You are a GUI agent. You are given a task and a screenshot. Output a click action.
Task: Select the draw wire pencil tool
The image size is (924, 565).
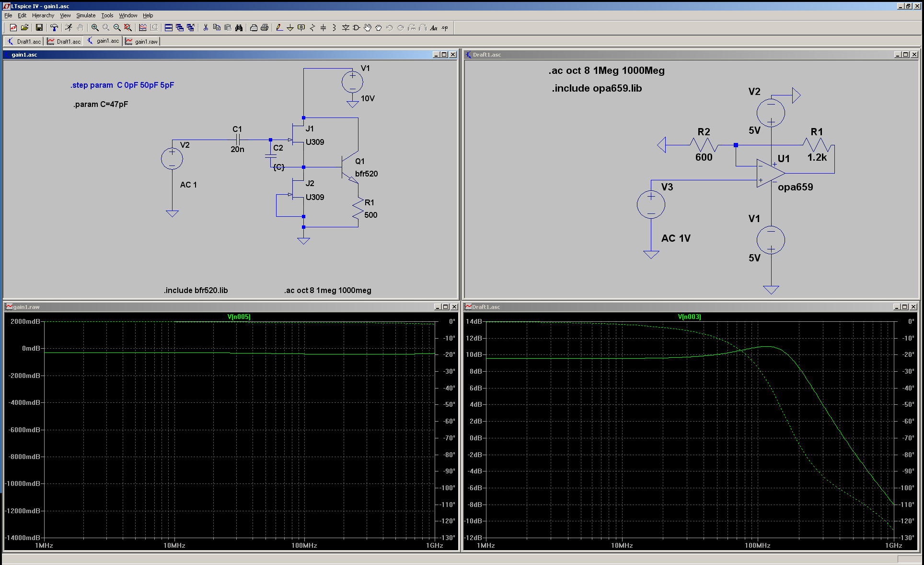(279, 28)
